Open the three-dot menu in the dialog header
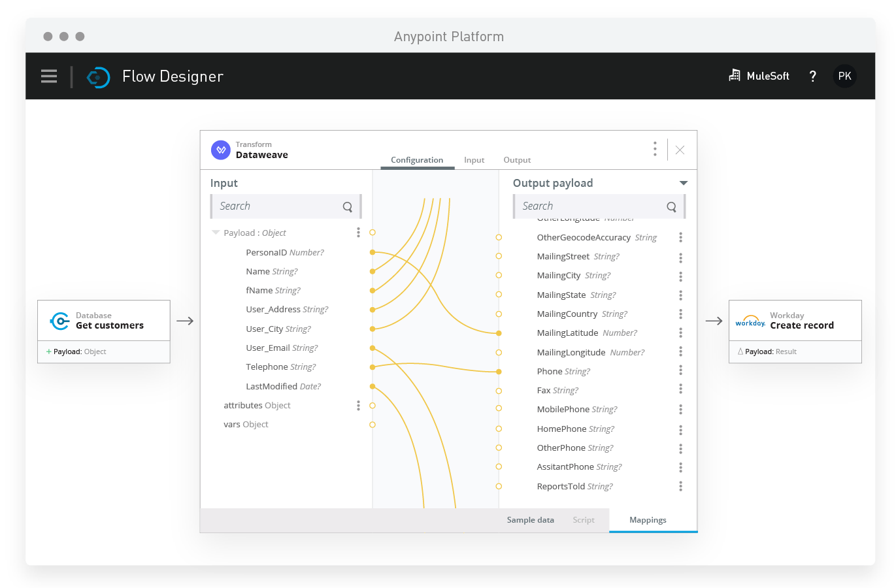This screenshot has width=896, height=588. (x=655, y=149)
